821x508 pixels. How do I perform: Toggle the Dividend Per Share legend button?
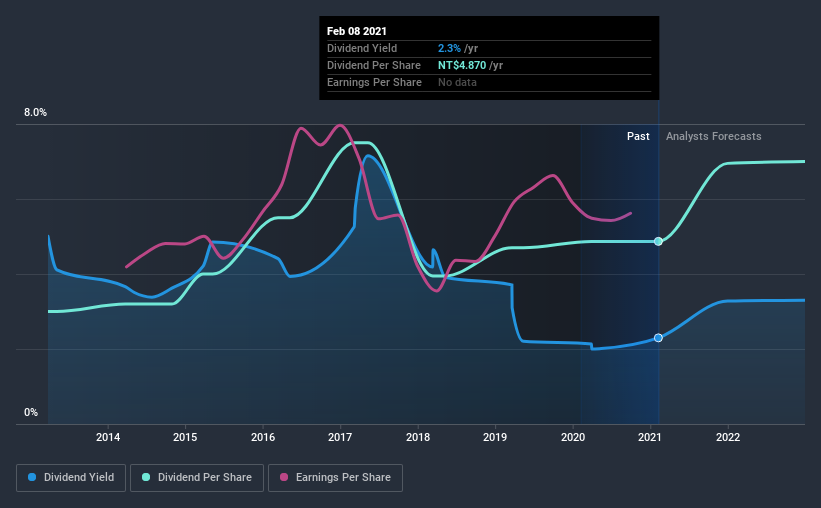pos(197,478)
